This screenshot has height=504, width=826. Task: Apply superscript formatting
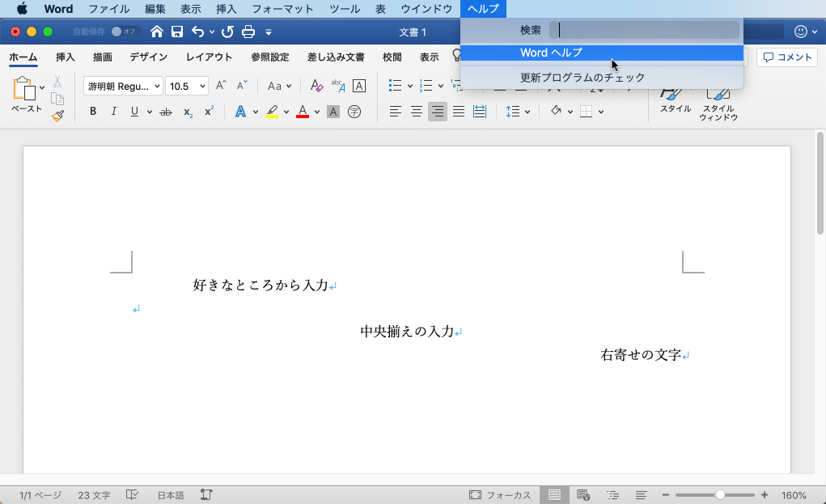210,111
